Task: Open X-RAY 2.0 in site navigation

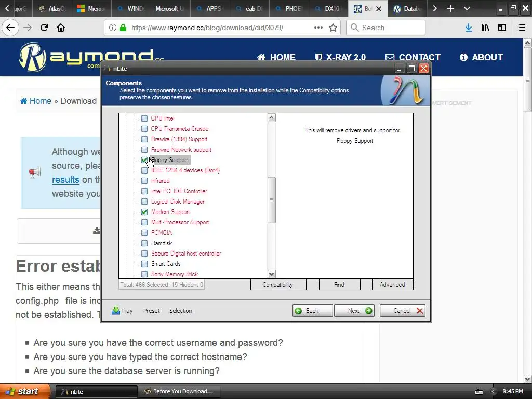Action: click(x=340, y=57)
